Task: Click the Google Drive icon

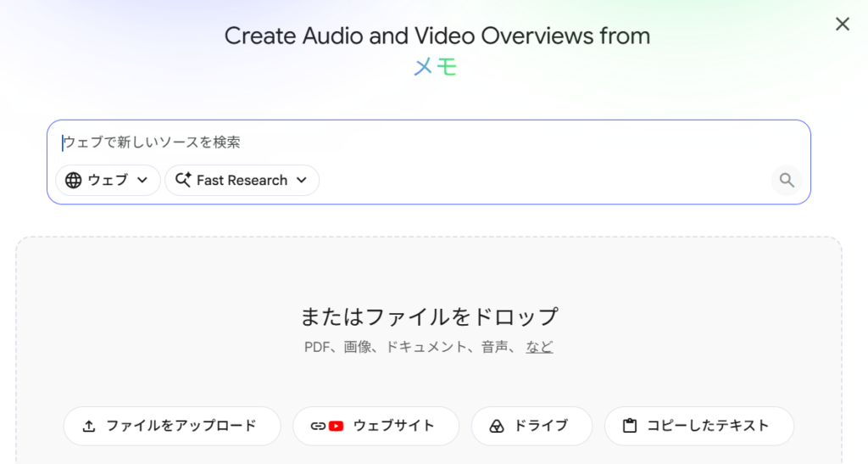Action: coord(497,426)
